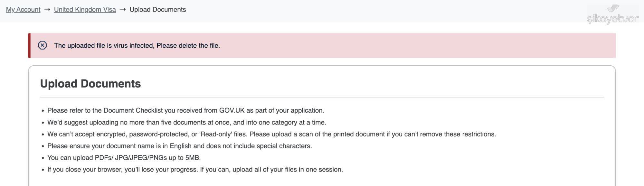Viewport: 644px width, 186px height.
Task: Click the close your browser warning line
Action: (195, 170)
